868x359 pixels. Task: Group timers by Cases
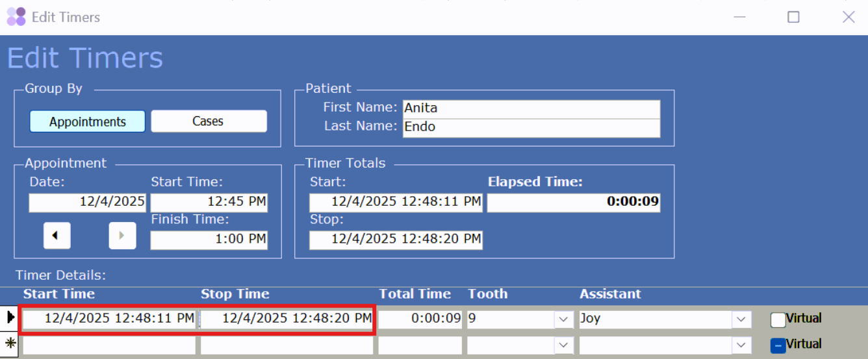tap(209, 121)
